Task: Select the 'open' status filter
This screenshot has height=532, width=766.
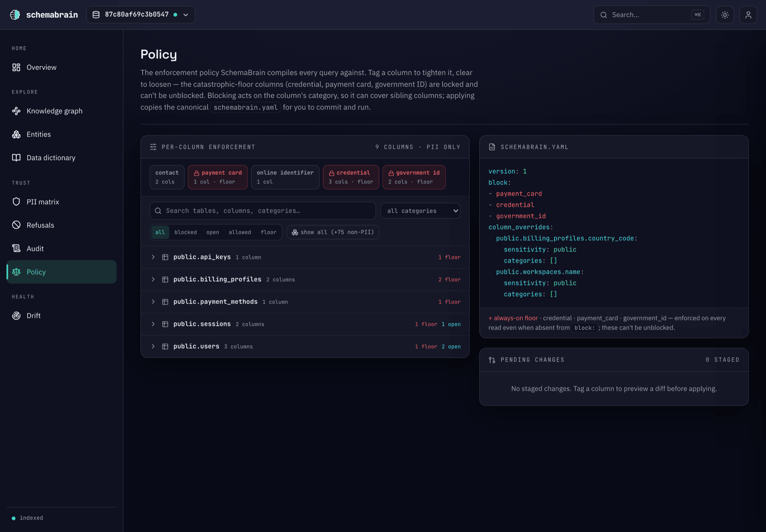Action: (x=213, y=232)
